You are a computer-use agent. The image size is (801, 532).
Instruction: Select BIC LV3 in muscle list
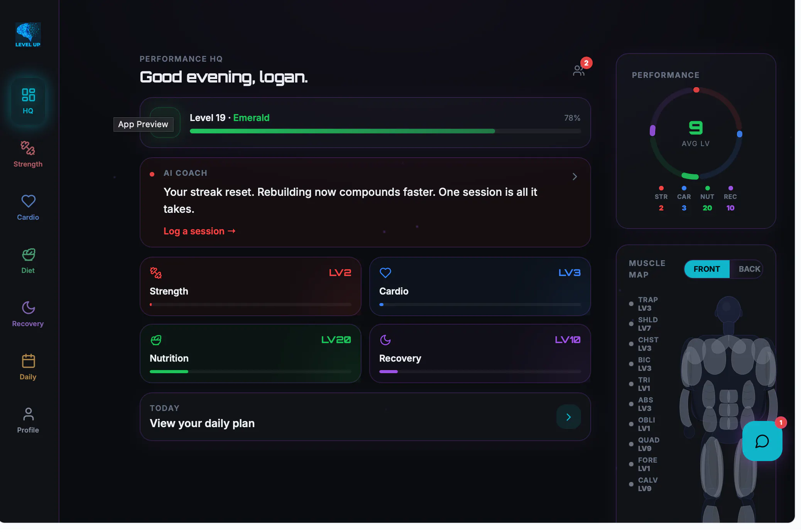640,364
